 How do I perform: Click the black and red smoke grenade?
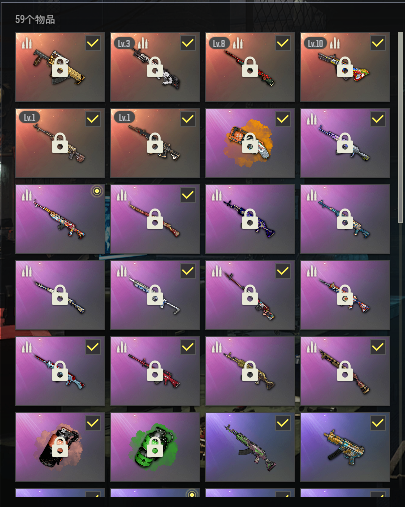coord(60,447)
